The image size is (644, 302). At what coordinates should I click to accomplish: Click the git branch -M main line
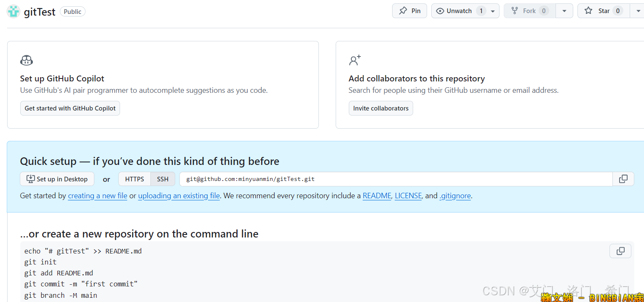pos(61,295)
